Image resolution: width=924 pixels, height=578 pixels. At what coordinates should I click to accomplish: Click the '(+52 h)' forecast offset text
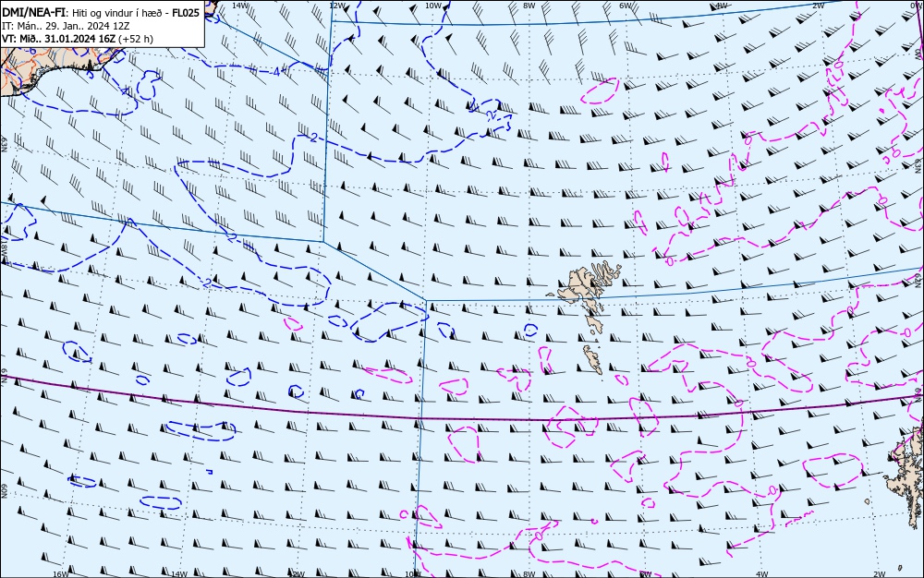click(x=136, y=39)
